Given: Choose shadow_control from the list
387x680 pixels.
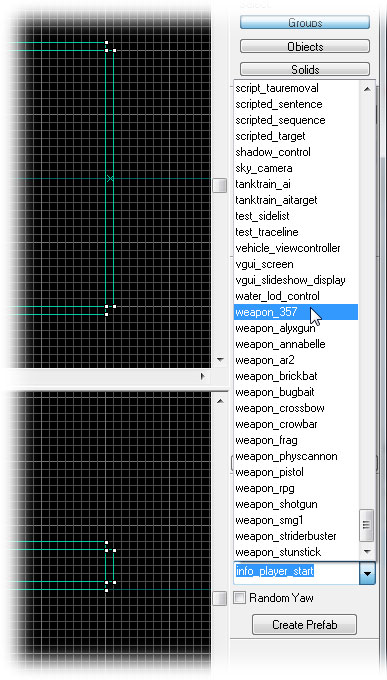Looking at the screenshot, I should click(x=296, y=152).
